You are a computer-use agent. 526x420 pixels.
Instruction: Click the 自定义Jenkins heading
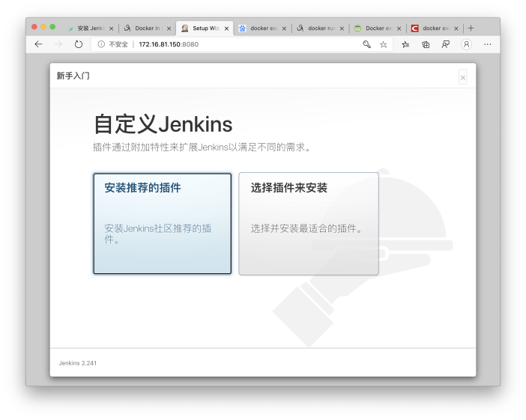[163, 124]
